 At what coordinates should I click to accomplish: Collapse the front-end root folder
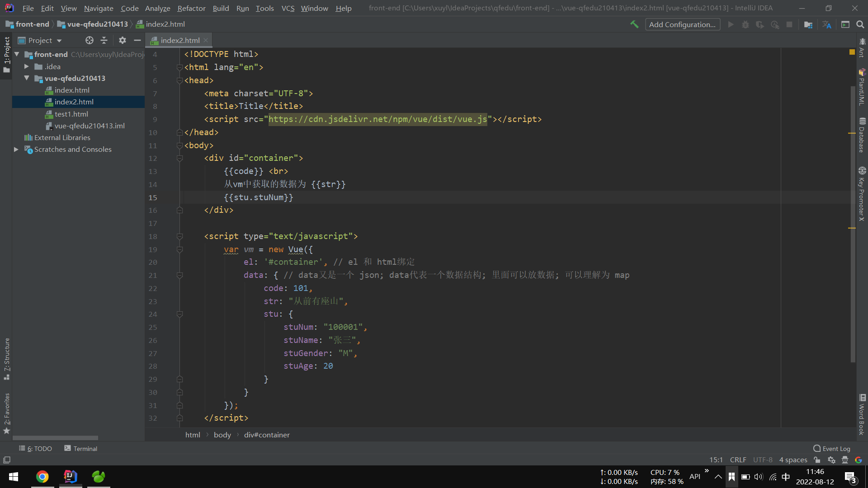[17, 54]
